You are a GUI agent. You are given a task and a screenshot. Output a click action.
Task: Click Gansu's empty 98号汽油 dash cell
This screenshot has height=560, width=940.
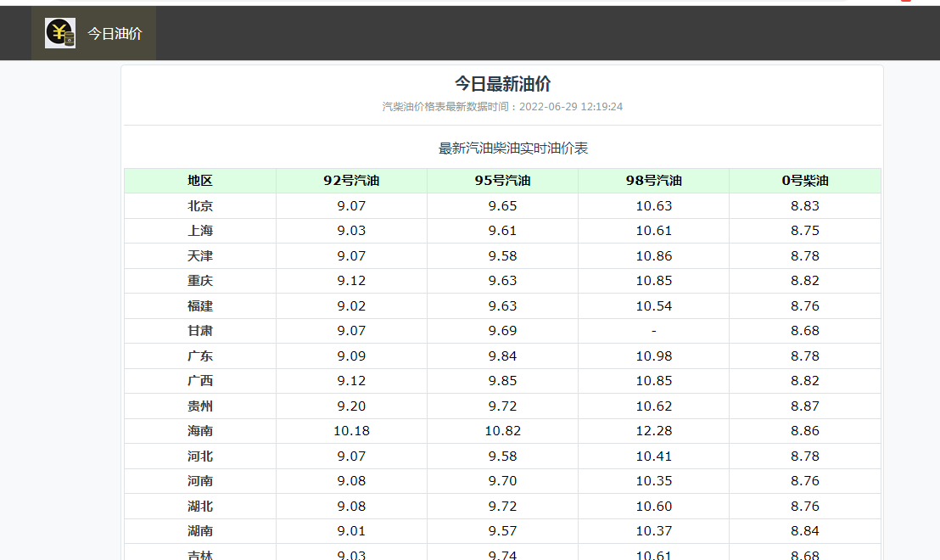[653, 331]
